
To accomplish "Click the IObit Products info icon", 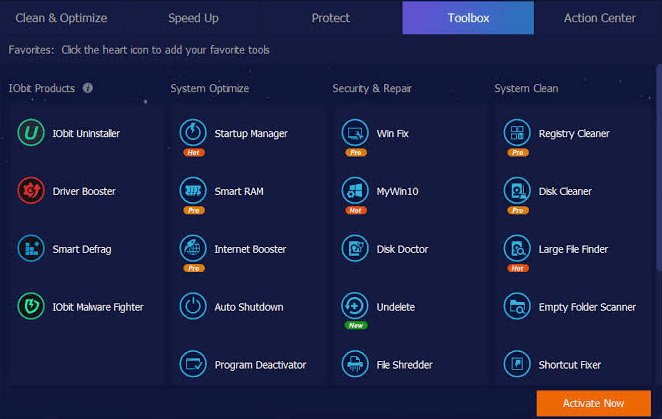I will tap(88, 88).
